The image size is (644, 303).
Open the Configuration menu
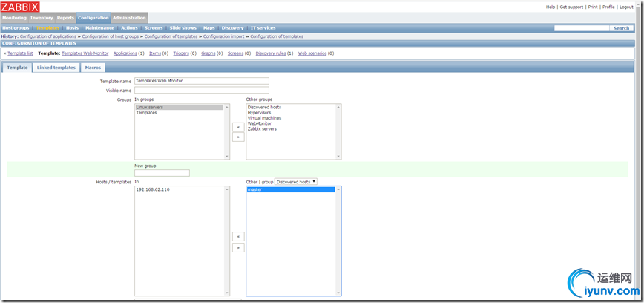tap(93, 18)
